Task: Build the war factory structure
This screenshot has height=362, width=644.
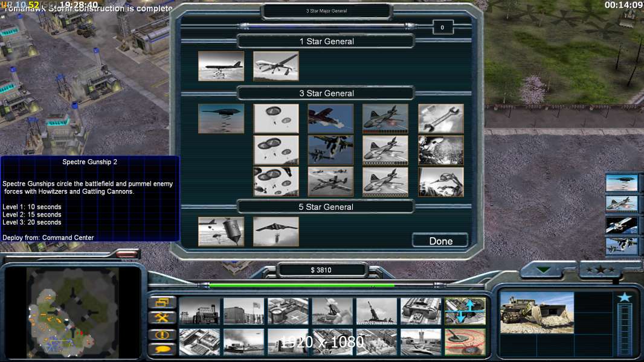Action: pos(421,311)
